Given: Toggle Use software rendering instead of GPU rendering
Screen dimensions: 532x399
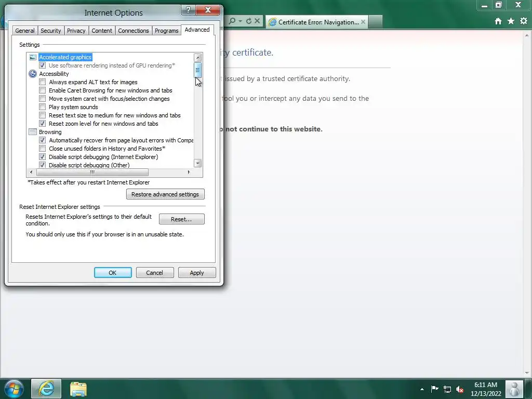Looking at the screenshot, I should 43,65.
